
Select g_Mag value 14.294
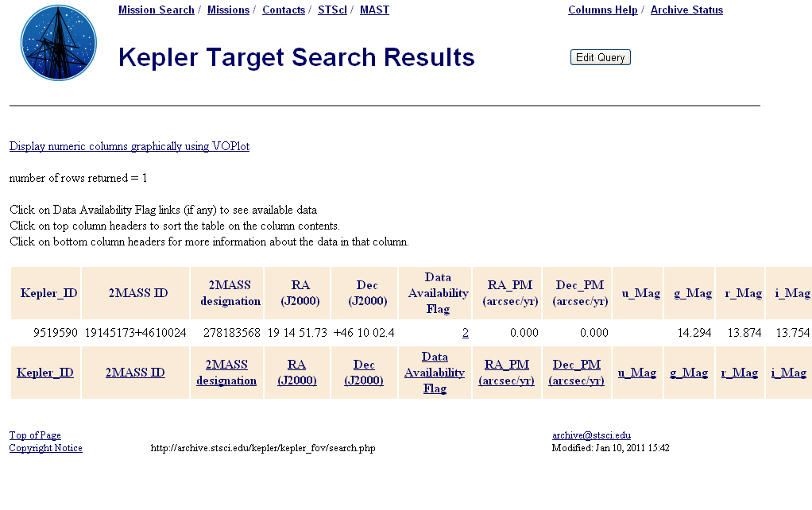(694, 333)
